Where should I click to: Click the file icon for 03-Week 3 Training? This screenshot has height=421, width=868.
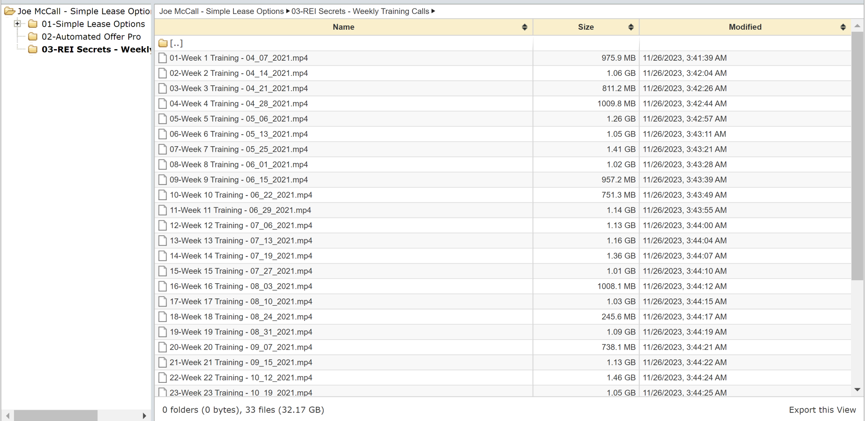tap(162, 89)
